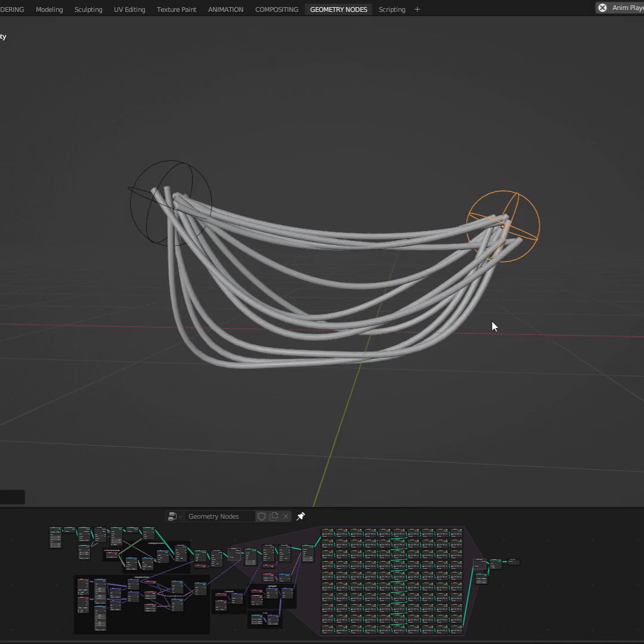
Task: Select the orange sphere empty in the viewport
Action: point(504,225)
